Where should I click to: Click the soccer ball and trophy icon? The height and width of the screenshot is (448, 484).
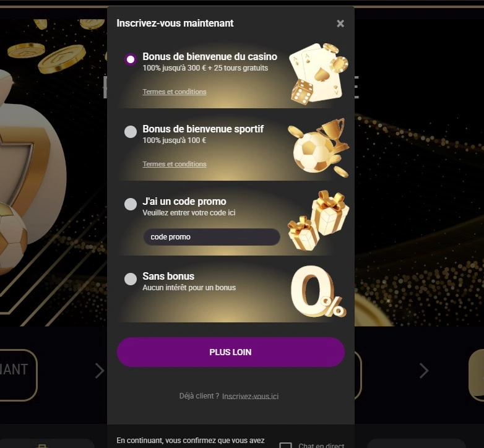318,147
